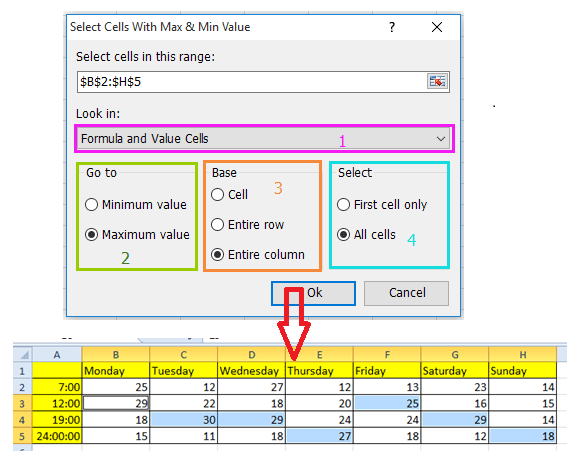572x454 pixels.
Task: Close the Select Cells With Max & Min dialog
Action: tap(437, 27)
